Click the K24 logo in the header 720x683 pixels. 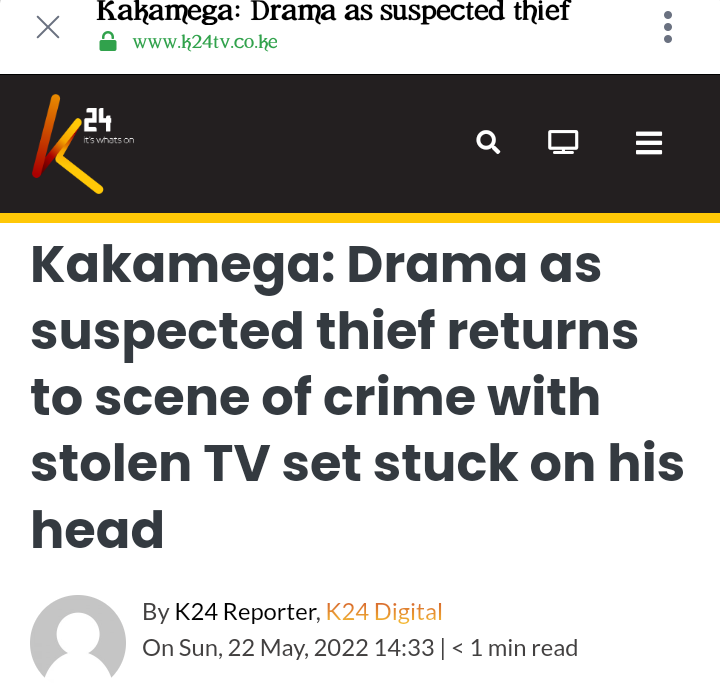point(83,144)
